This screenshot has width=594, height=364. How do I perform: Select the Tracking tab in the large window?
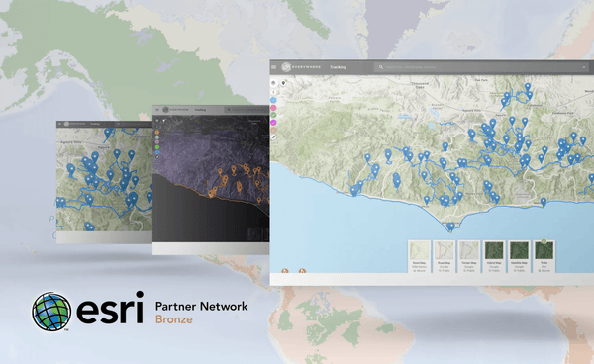[x=338, y=67]
